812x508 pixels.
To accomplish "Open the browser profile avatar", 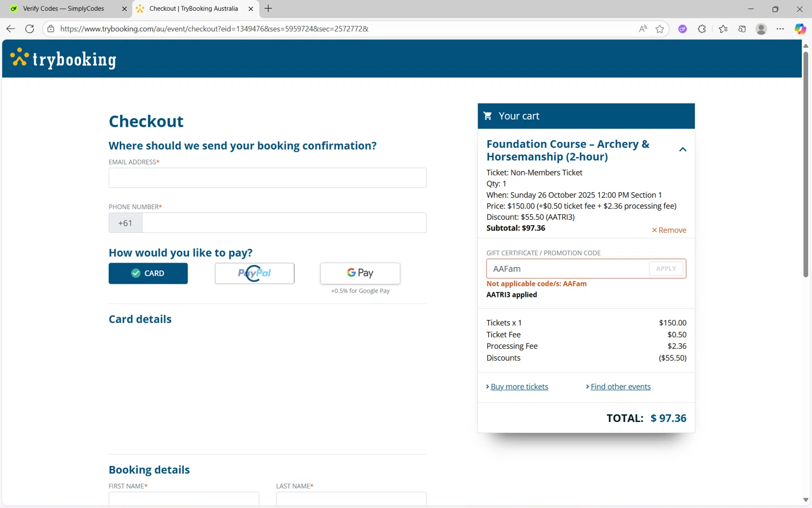I will pyautogui.click(x=761, y=29).
